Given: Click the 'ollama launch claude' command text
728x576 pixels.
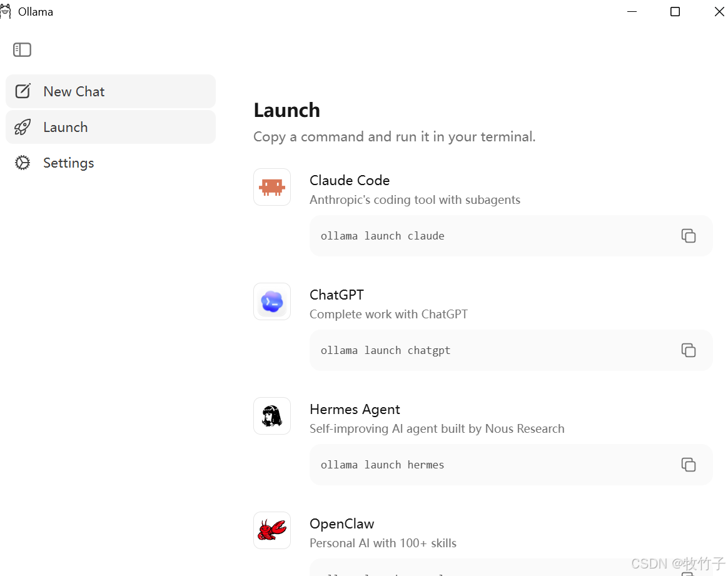Looking at the screenshot, I should [x=383, y=236].
